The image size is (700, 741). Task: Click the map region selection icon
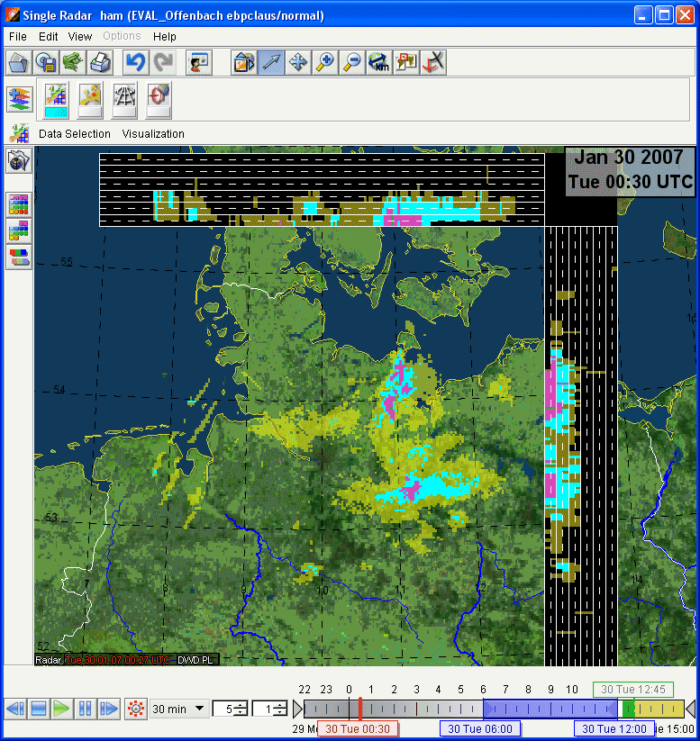coord(405,62)
